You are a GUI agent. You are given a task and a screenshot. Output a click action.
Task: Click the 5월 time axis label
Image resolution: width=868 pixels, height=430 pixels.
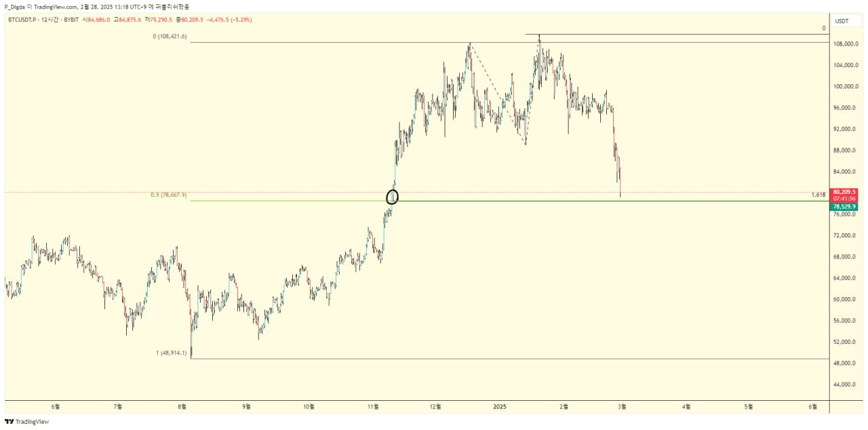tap(749, 407)
